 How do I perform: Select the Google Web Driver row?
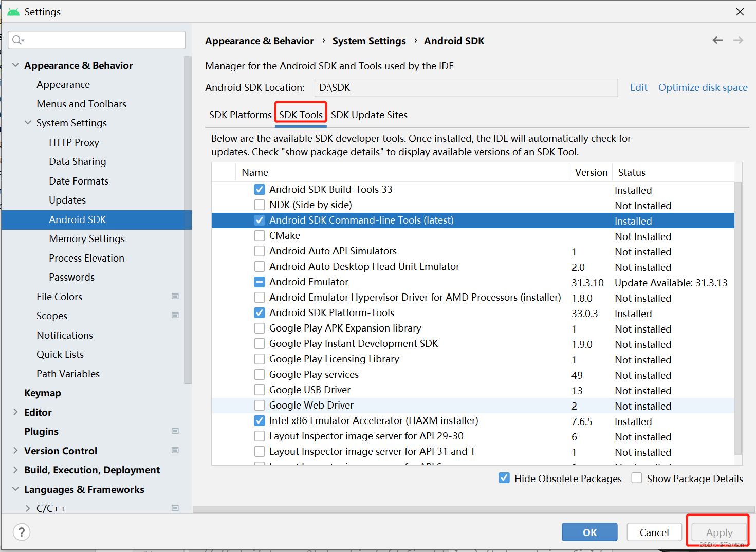tap(473, 406)
